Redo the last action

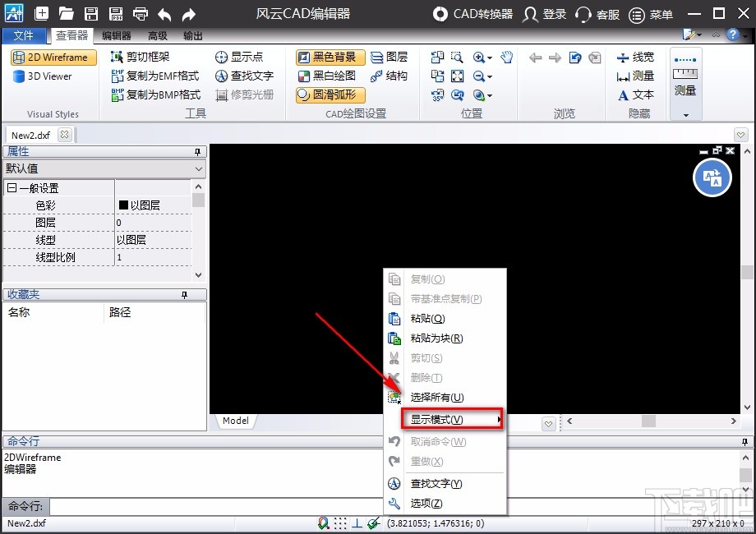[x=189, y=15]
